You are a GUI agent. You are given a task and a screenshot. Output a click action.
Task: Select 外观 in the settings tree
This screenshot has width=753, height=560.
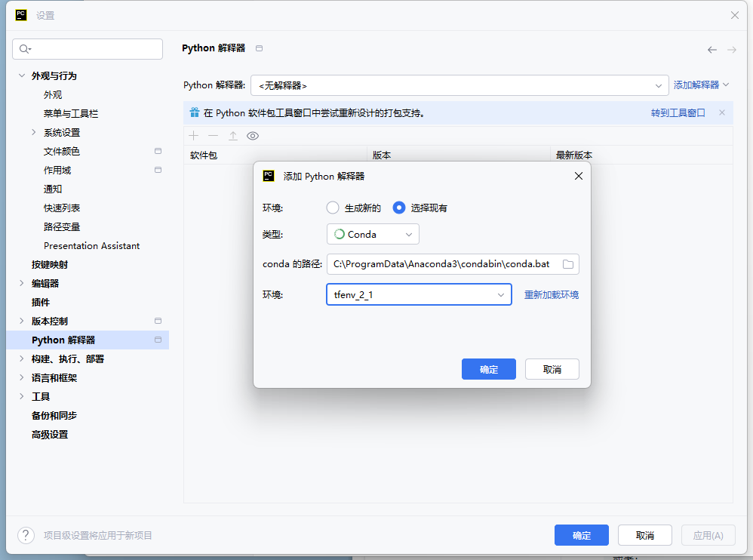(x=53, y=94)
